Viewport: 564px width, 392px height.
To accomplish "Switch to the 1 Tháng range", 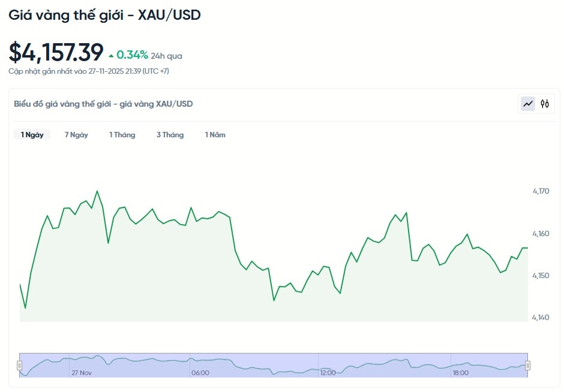I will click(122, 135).
